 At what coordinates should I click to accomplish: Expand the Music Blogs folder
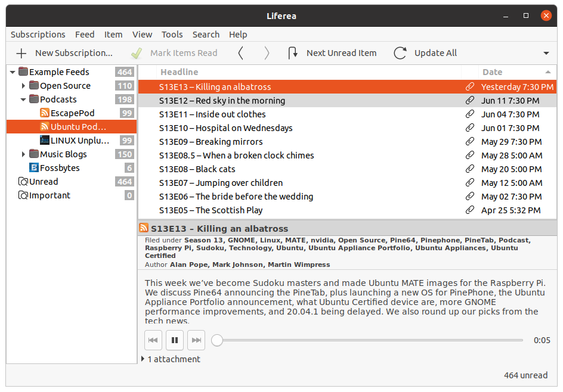23,154
